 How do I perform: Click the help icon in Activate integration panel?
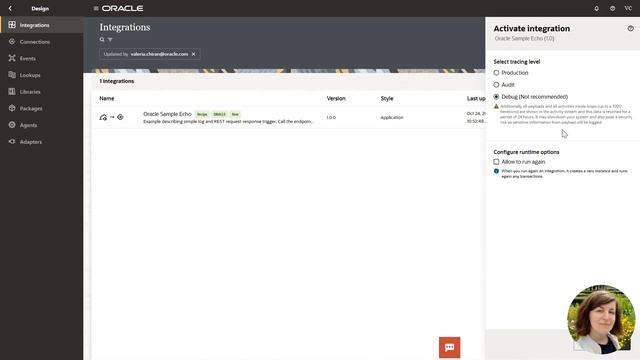pyautogui.click(x=631, y=28)
